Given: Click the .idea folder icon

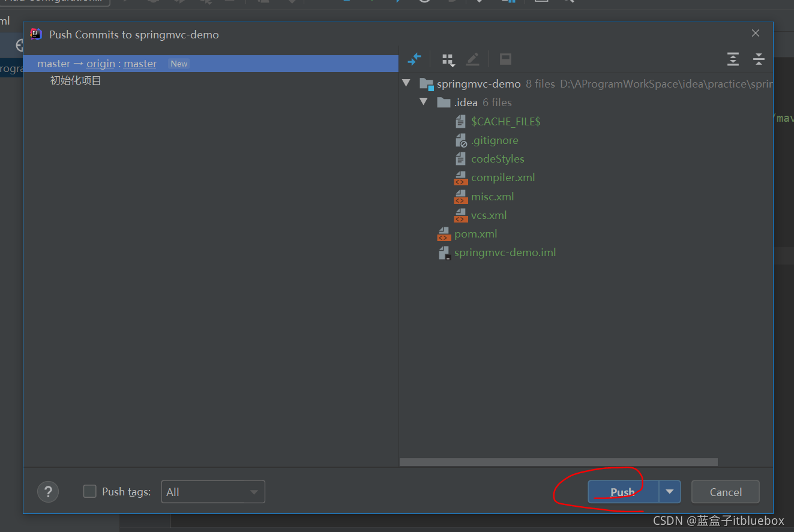Looking at the screenshot, I should point(444,102).
